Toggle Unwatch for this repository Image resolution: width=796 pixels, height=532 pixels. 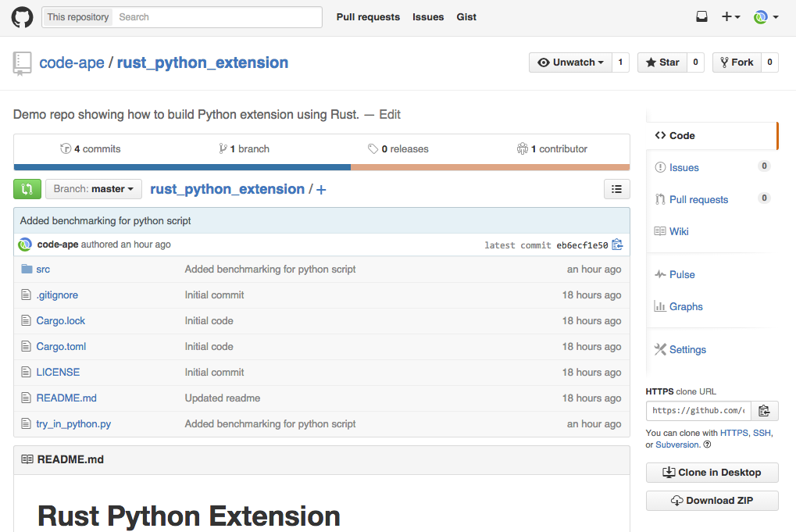pyautogui.click(x=569, y=62)
